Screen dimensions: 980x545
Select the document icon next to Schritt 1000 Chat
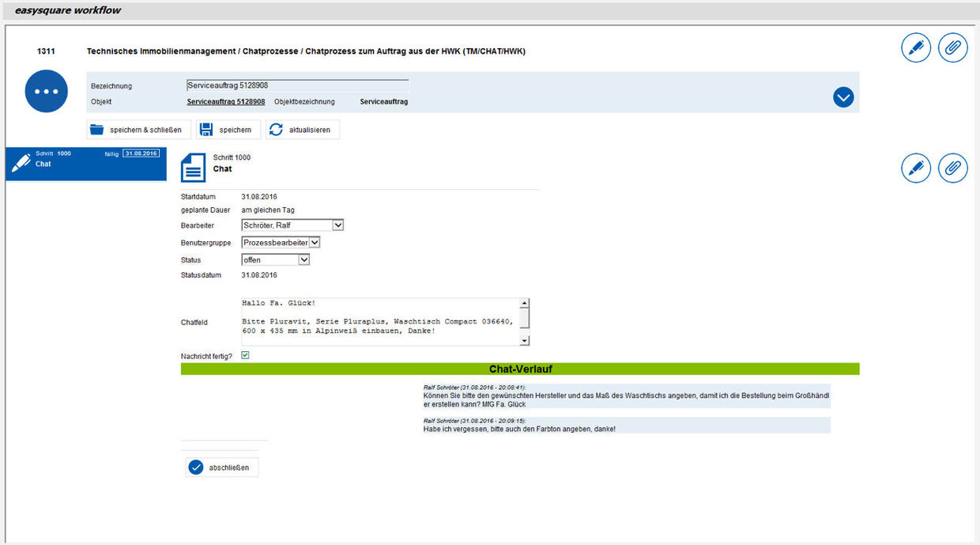pos(192,167)
